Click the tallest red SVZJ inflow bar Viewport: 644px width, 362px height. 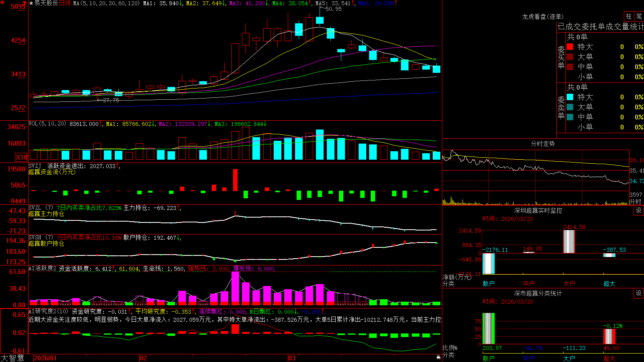pyautogui.click(x=235, y=180)
